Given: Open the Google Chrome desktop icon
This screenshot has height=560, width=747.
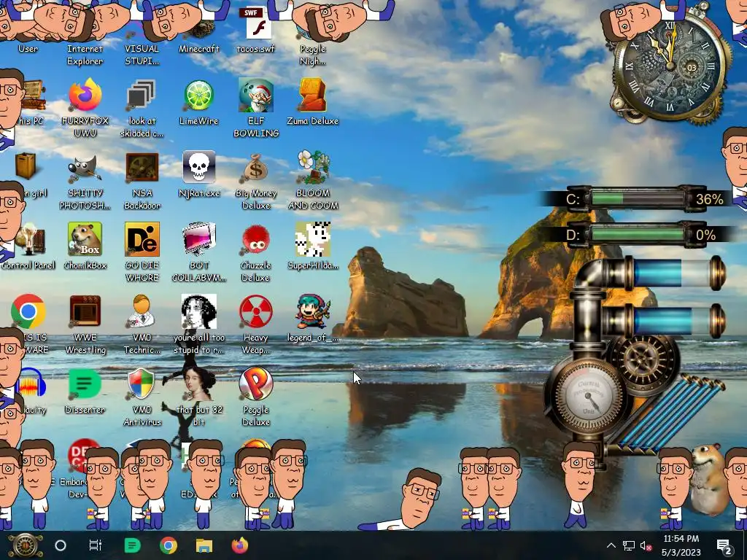Looking at the screenshot, I should pyautogui.click(x=28, y=311).
